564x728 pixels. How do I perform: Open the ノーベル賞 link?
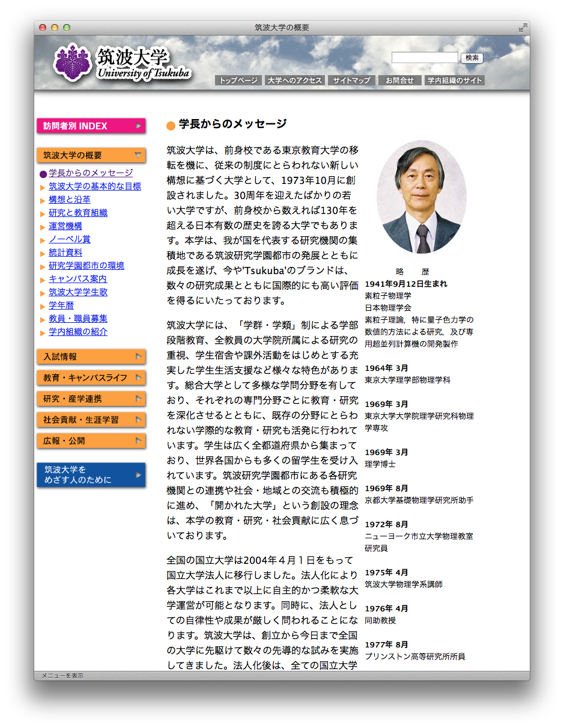coord(70,239)
